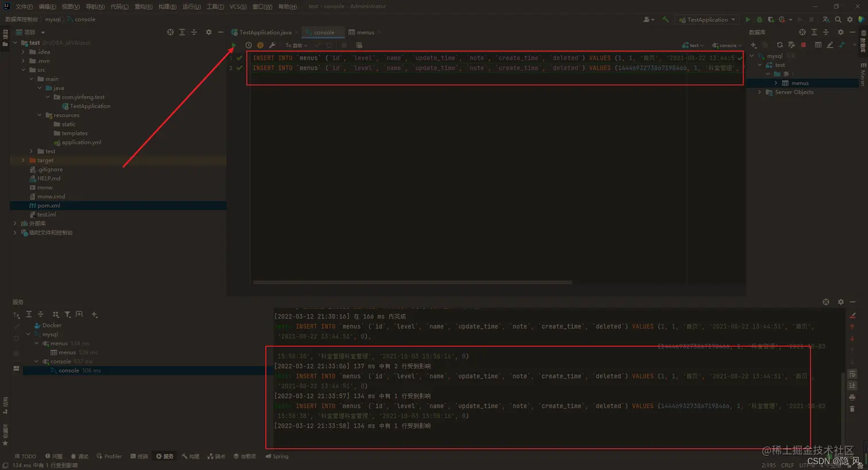The height and width of the screenshot is (470, 868).
Task: Run the SQL with the green Execute icon
Action: pos(233,45)
